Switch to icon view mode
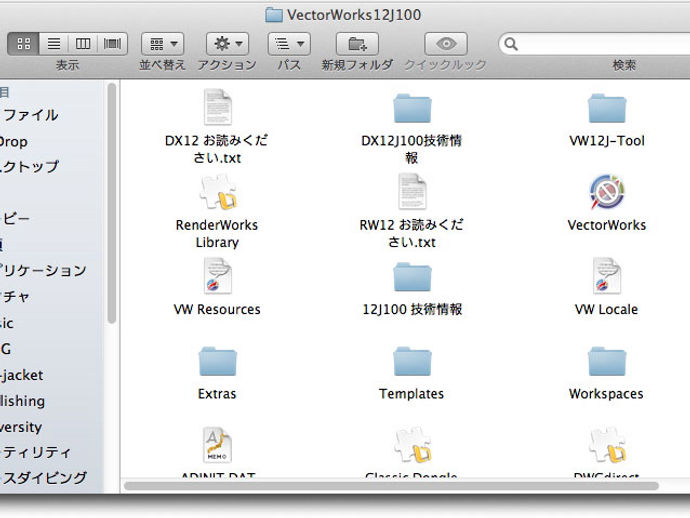Viewport: 690px width, 518px height. 24,44
